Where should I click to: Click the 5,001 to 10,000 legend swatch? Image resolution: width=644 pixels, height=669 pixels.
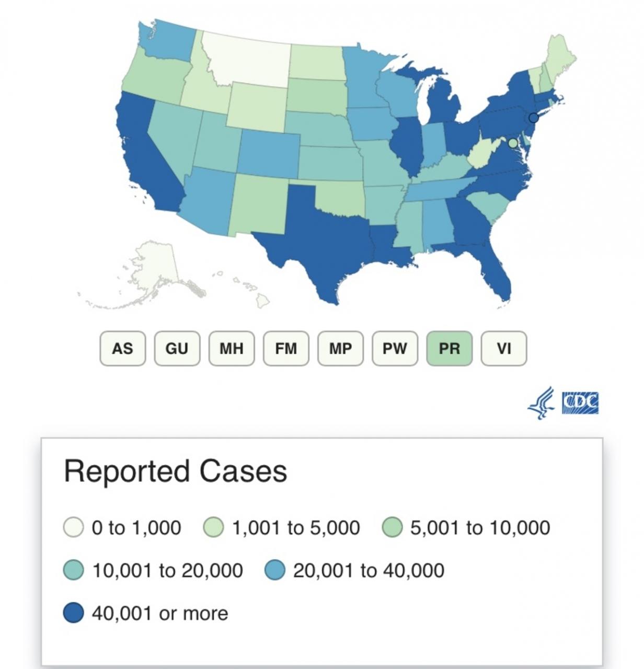[392, 527]
